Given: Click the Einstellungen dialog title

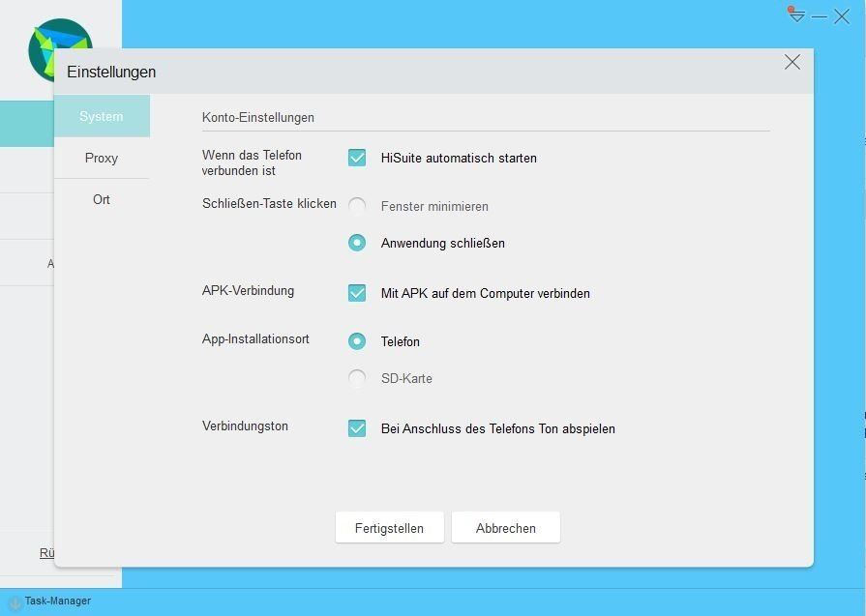Looking at the screenshot, I should coord(111,73).
